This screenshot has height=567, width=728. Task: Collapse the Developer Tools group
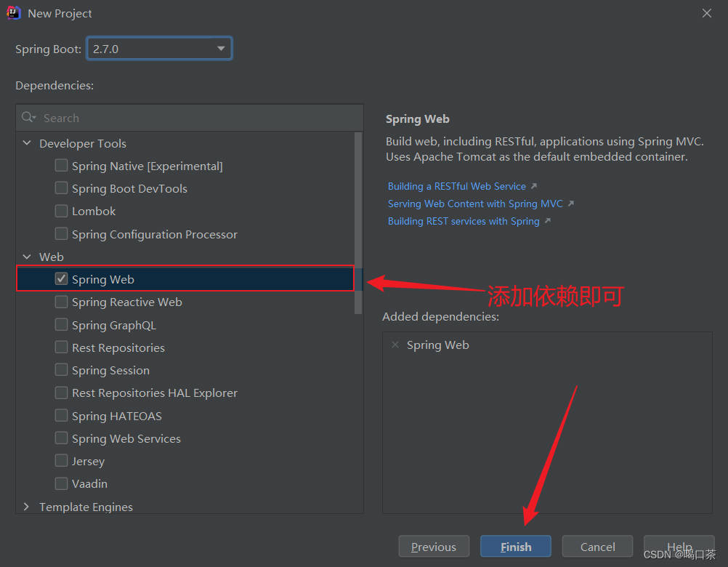coord(27,143)
